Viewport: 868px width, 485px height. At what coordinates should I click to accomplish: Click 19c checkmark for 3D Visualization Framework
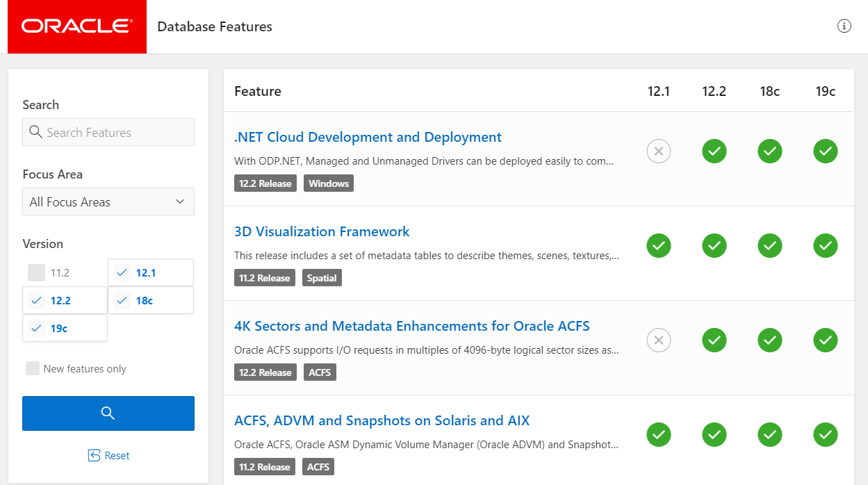826,245
